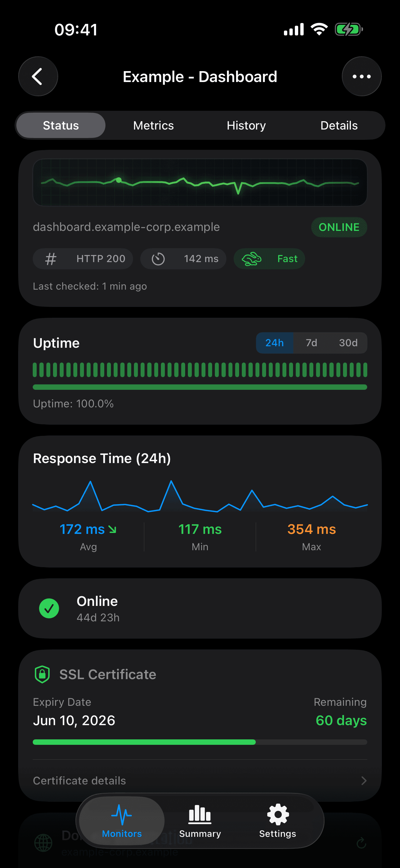
Task: Switch to the Metrics tab
Action: click(x=153, y=125)
